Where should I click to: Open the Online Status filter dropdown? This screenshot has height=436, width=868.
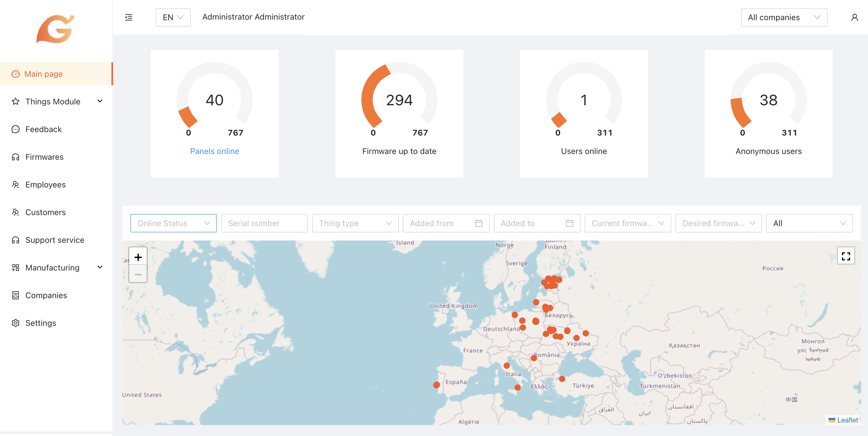click(173, 223)
